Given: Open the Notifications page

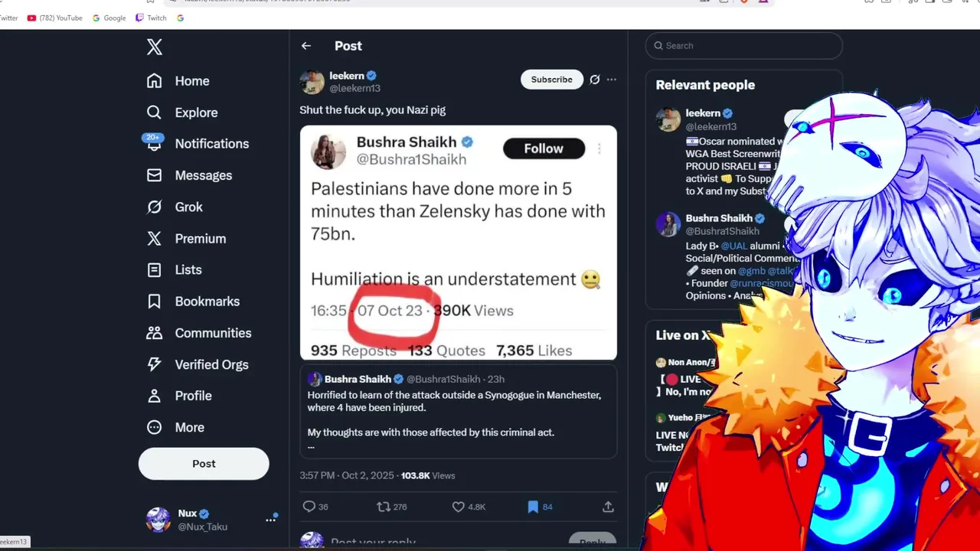Looking at the screenshot, I should coord(211,144).
